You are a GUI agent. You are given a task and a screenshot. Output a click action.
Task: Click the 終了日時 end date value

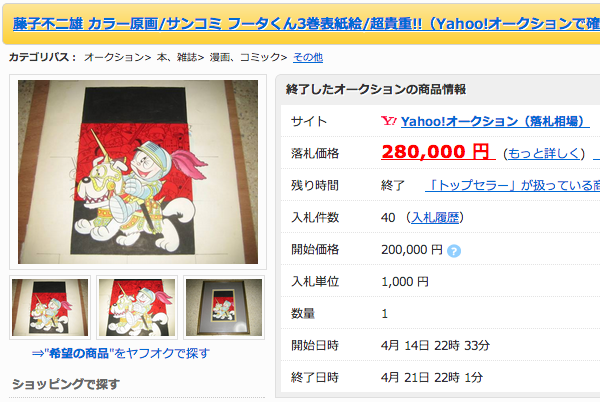[432, 378]
